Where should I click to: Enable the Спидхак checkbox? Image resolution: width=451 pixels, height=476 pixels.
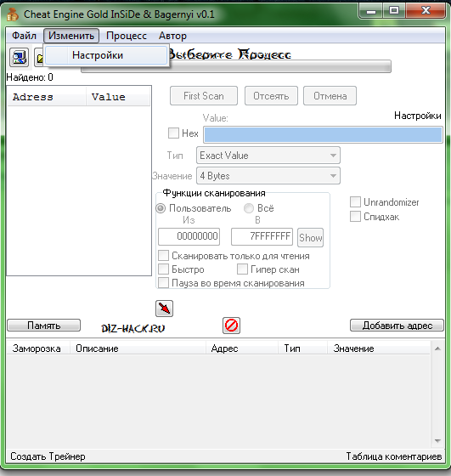355,217
